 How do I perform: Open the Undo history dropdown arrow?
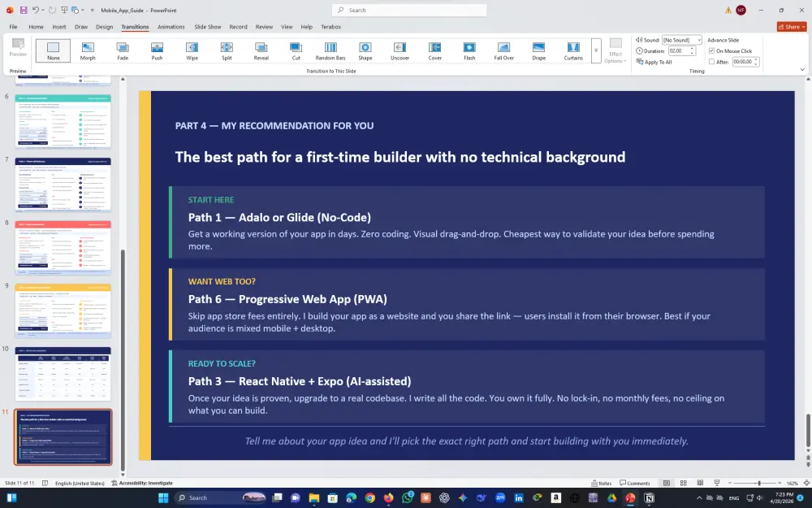coord(43,10)
